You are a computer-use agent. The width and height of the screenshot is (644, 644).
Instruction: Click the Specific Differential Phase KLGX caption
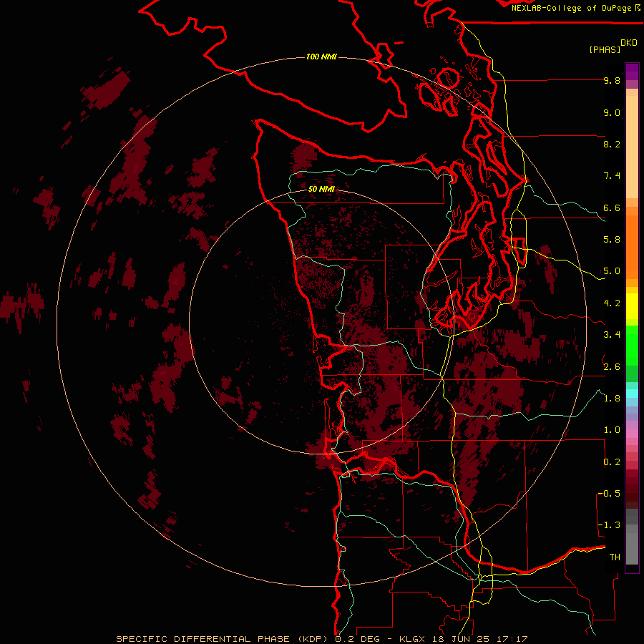[321, 639]
